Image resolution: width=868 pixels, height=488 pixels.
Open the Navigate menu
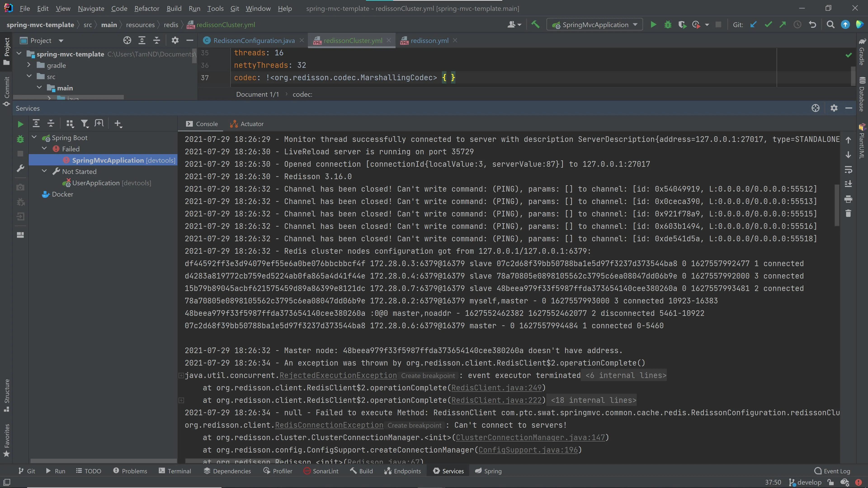click(91, 8)
